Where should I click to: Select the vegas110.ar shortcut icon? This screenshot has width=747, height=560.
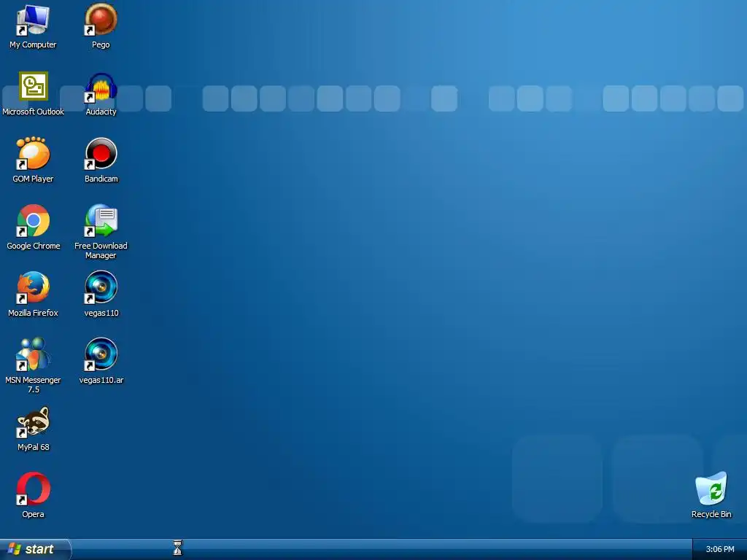click(x=101, y=355)
